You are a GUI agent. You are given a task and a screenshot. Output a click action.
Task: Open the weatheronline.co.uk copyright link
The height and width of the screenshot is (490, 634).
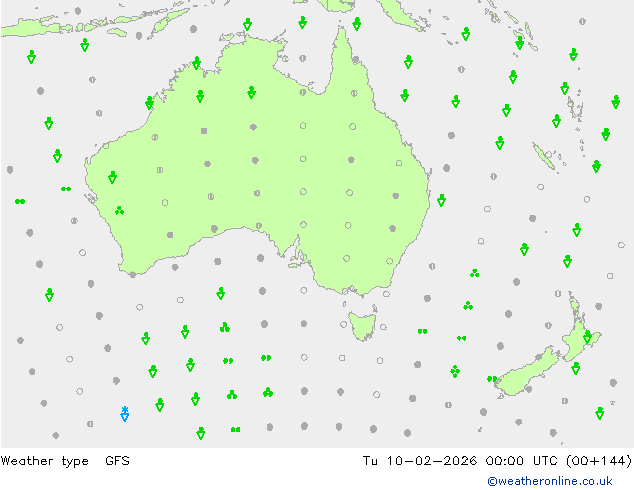pos(550,481)
